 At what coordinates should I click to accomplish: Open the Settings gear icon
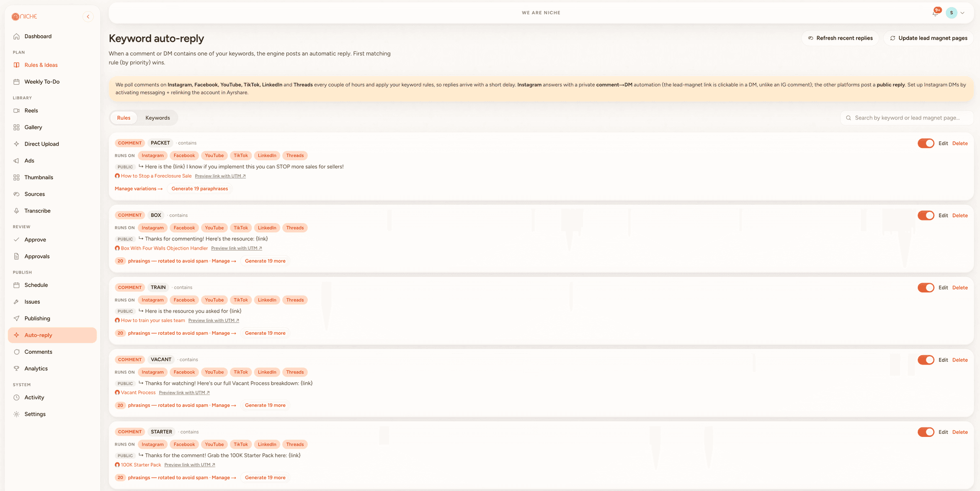[x=16, y=414]
